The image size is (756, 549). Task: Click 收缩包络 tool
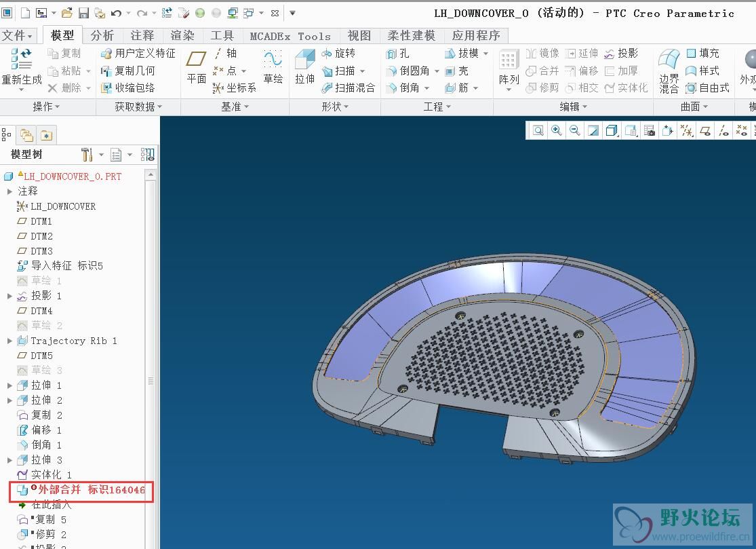127,88
